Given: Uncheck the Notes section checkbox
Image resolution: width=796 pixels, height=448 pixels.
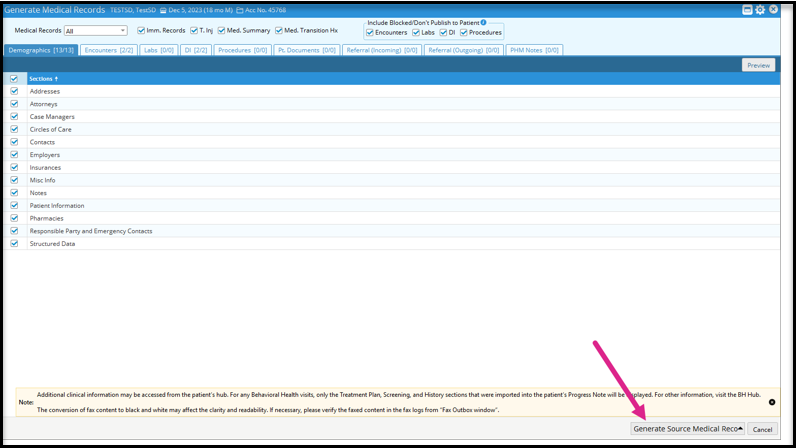Looking at the screenshot, I should click(14, 193).
